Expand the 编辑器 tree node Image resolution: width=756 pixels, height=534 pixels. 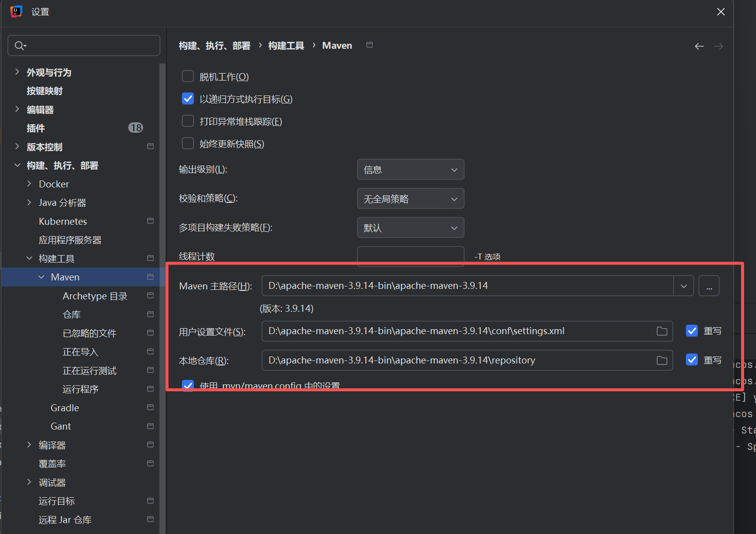tap(17, 109)
